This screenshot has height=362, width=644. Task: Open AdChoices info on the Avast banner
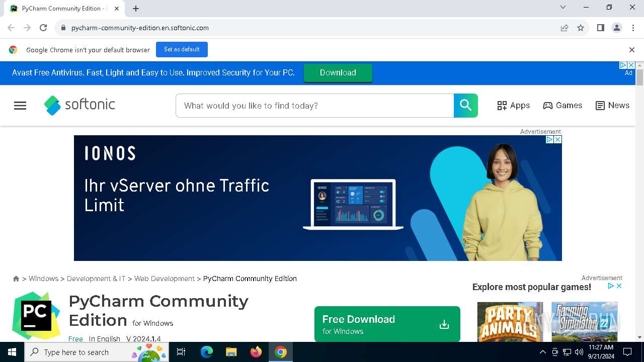tap(623, 65)
